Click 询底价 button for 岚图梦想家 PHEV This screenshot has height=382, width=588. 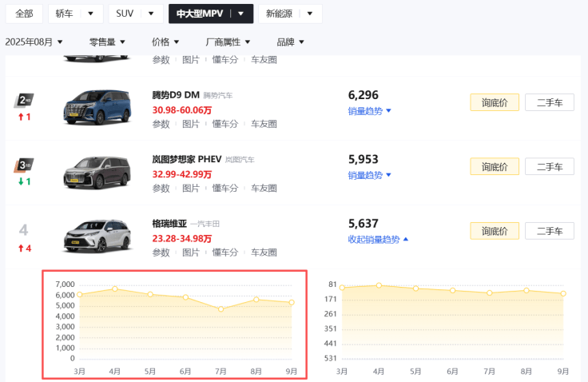click(495, 166)
